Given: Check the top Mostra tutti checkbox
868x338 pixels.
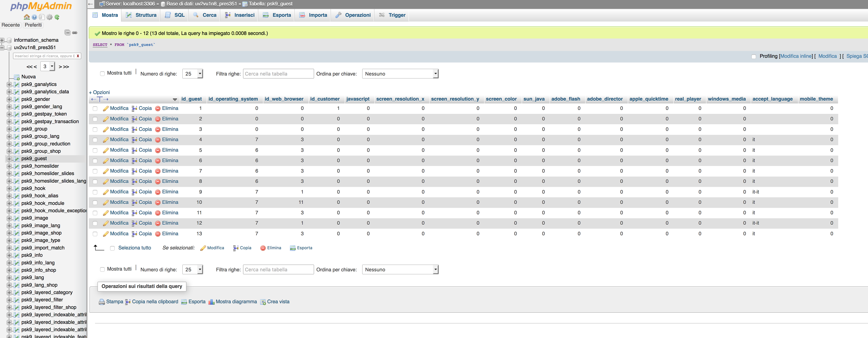Looking at the screenshot, I should click(x=102, y=73).
